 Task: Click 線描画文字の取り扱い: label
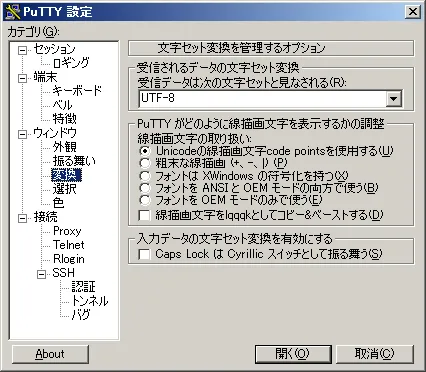[x=195, y=138]
